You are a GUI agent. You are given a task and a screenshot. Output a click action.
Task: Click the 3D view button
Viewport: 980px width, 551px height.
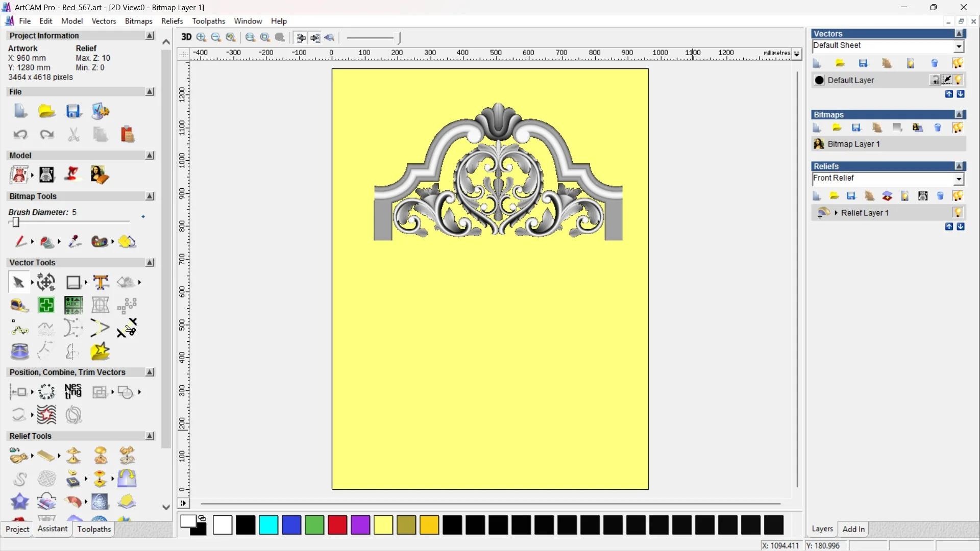[x=186, y=37]
